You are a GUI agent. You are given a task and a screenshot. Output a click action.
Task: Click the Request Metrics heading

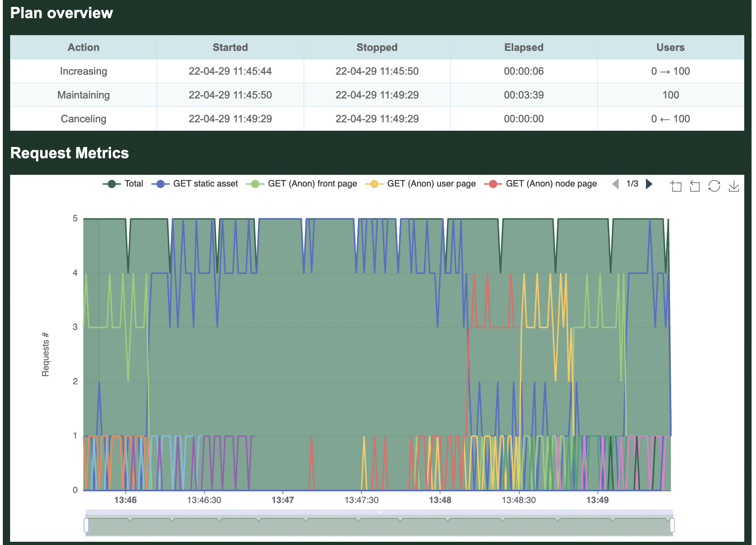coord(69,153)
